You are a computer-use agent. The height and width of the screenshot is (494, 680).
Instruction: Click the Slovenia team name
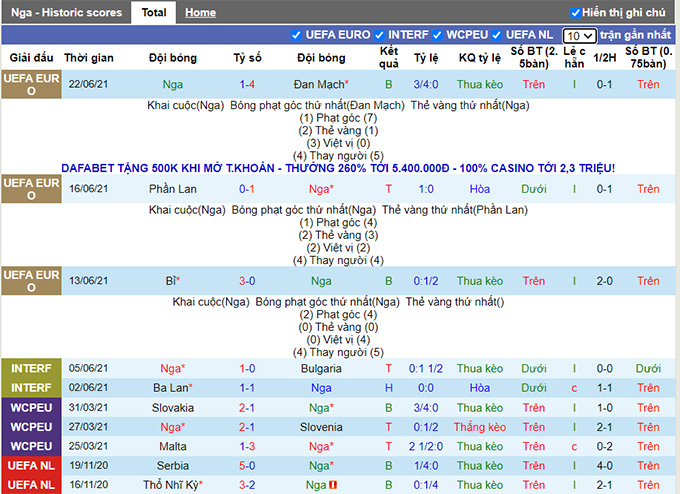320,427
